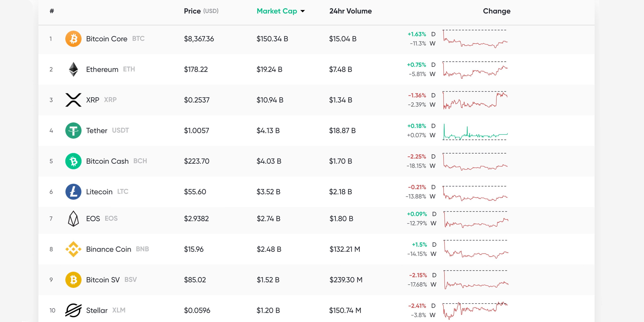Screen dimensions: 644x322
Task: Click the Stellar price value $0.0596
Action: (197, 310)
